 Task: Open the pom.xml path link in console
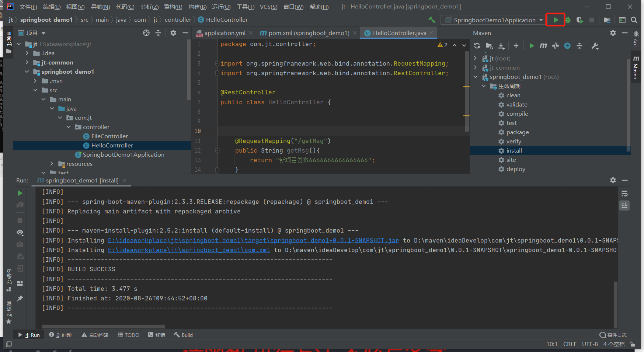coord(189,250)
